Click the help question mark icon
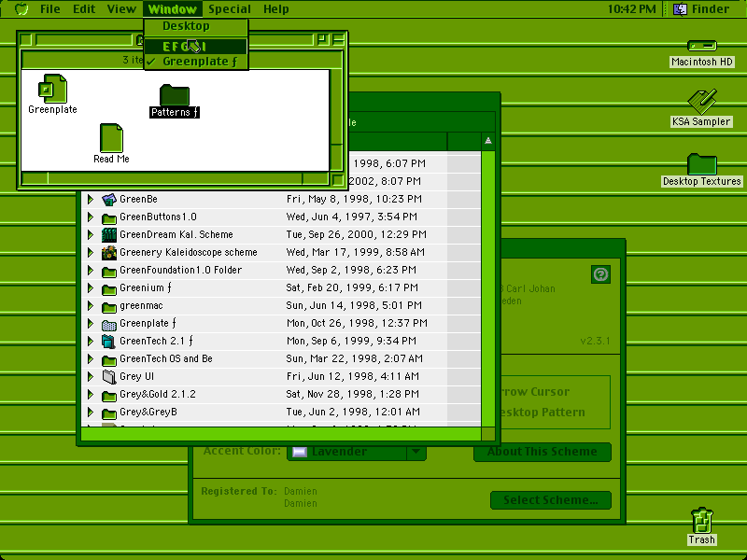Screen dimensions: 747x560 pos(600,274)
